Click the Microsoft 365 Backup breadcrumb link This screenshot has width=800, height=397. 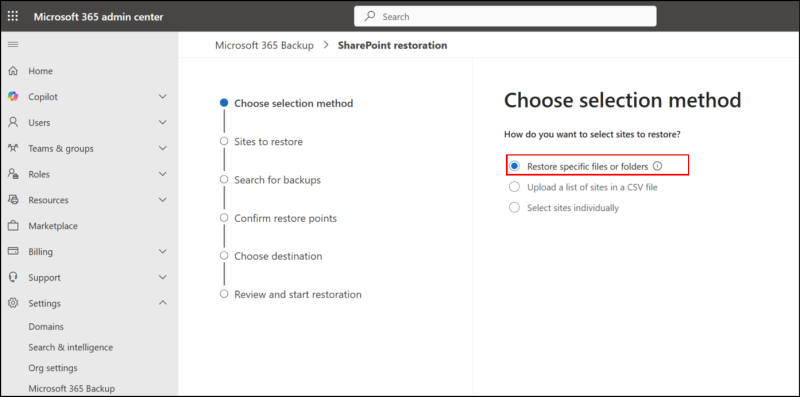264,45
